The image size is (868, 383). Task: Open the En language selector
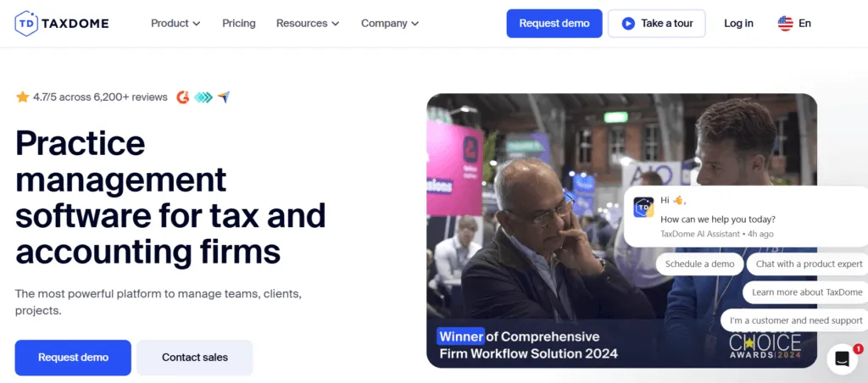[794, 23]
